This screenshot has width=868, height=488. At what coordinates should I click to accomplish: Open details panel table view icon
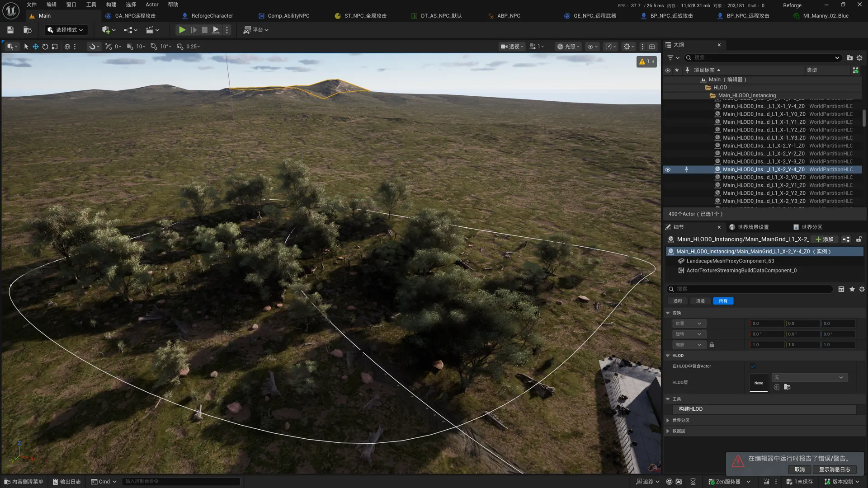click(841, 289)
